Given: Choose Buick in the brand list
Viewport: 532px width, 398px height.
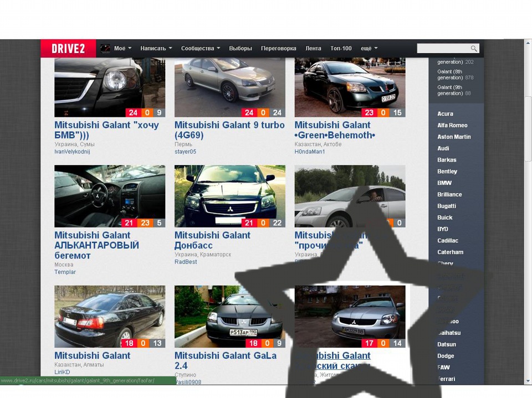Looking at the screenshot, I should point(445,218).
